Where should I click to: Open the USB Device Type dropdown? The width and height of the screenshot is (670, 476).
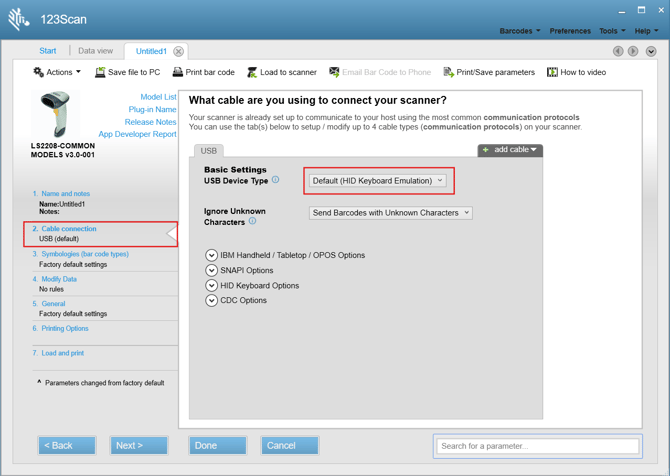point(378,181)
